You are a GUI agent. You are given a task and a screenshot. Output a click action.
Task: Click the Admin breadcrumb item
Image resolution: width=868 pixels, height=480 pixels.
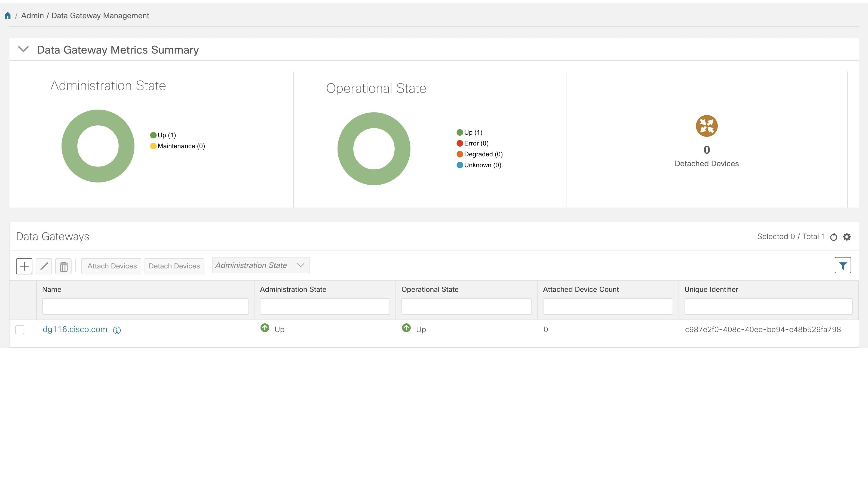coord(32,16)
